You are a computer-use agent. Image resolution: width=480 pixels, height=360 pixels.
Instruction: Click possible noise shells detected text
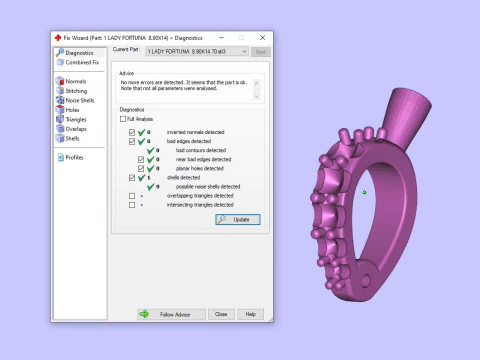pyautogui.click(x=208, y=186)
